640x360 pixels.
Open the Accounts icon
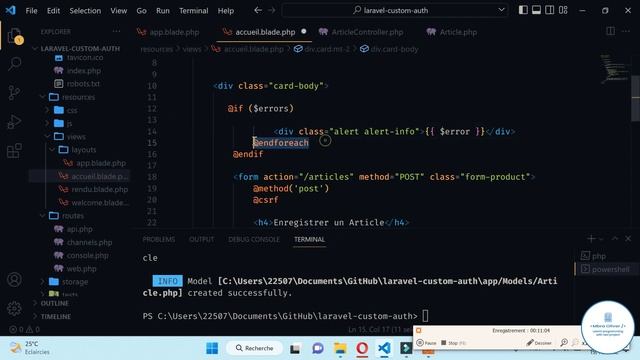pyautogui.click(x=14, y=280)
